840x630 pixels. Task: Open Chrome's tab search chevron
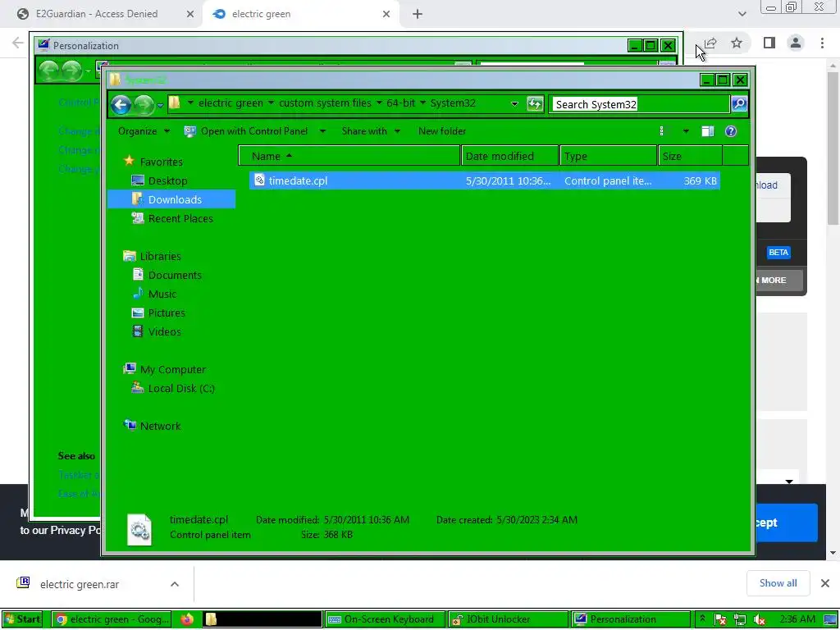point(742,14)
